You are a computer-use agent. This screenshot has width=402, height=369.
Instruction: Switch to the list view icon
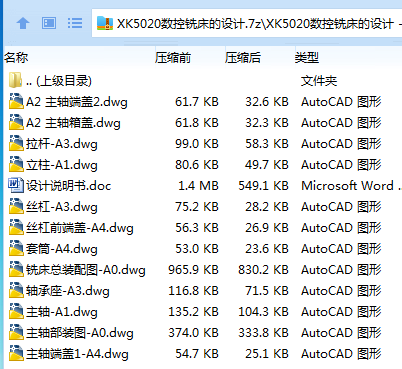tap(75, 23)
